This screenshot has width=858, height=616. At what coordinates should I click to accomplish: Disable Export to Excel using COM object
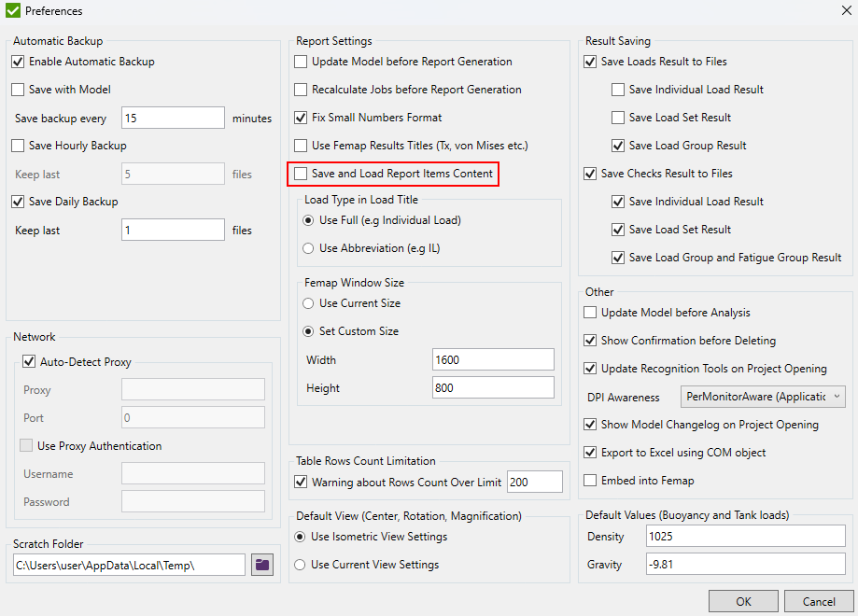[591, 453]
